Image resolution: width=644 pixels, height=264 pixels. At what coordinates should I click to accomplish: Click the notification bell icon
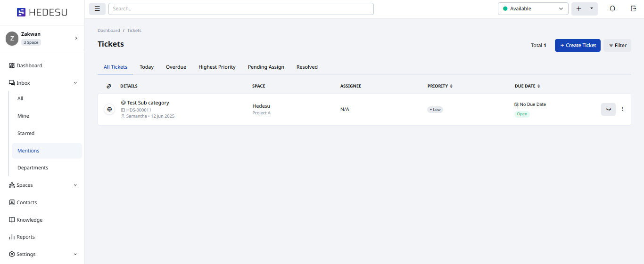tap(612, 8)
